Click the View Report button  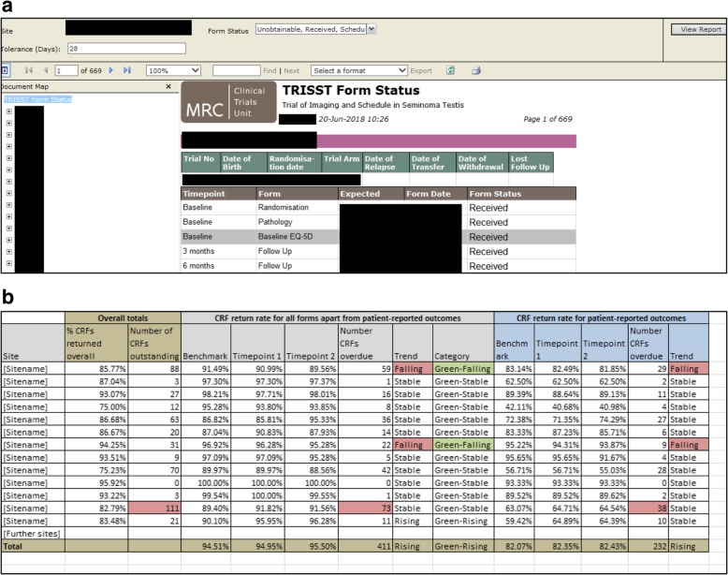[698, 30]
